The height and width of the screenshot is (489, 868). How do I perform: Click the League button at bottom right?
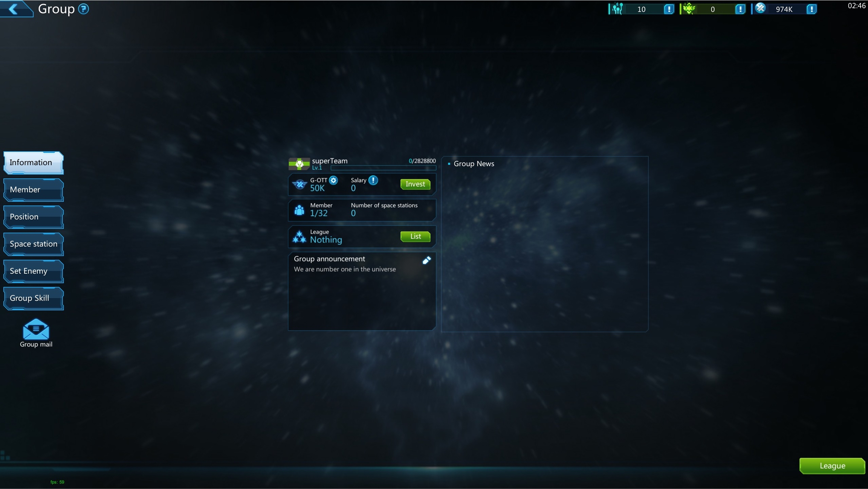pyautogui.click(x=832, y=466)
